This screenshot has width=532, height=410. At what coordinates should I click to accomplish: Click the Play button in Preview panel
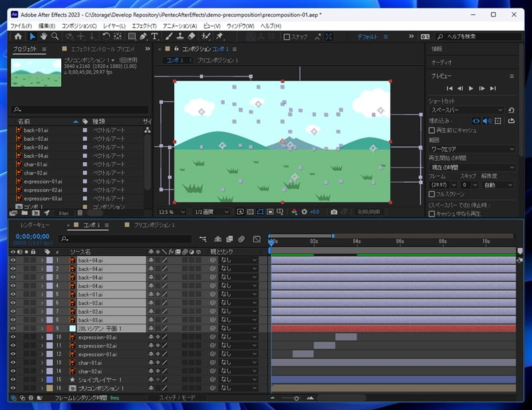coord(471,88)
